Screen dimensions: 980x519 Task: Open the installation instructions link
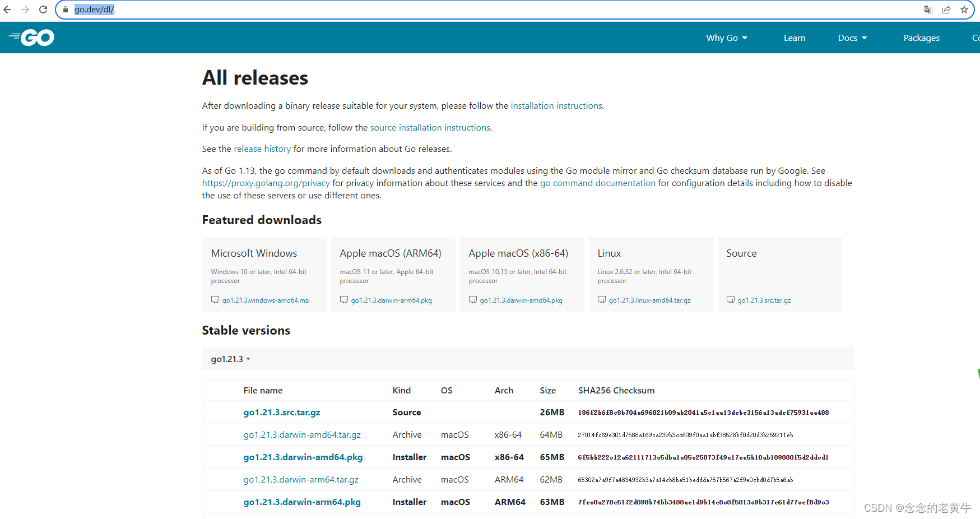556,106
